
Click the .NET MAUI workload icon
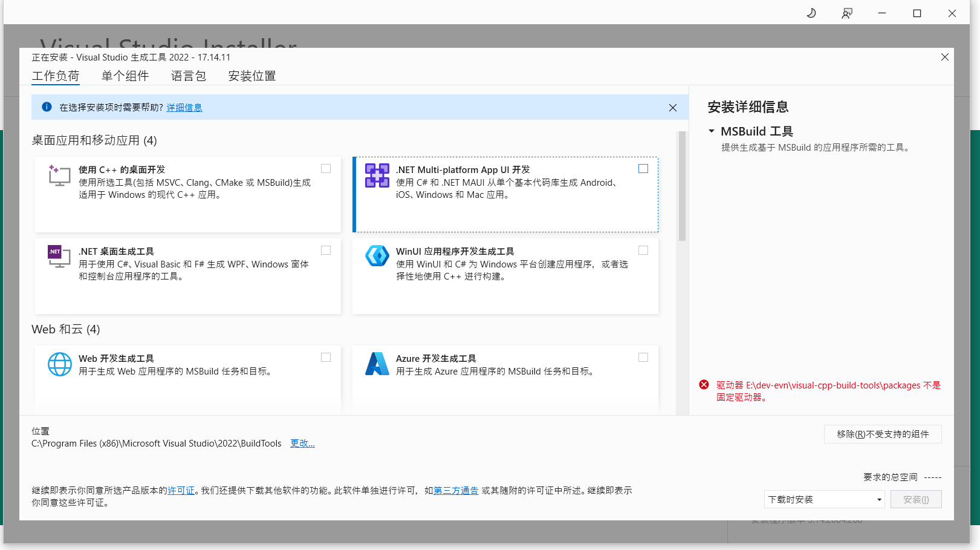[377, 175]
